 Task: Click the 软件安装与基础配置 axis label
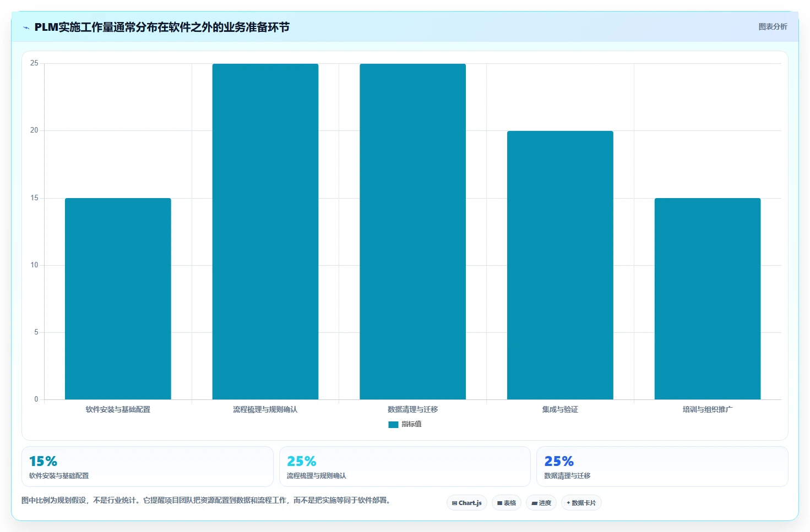tap(118, 409)
